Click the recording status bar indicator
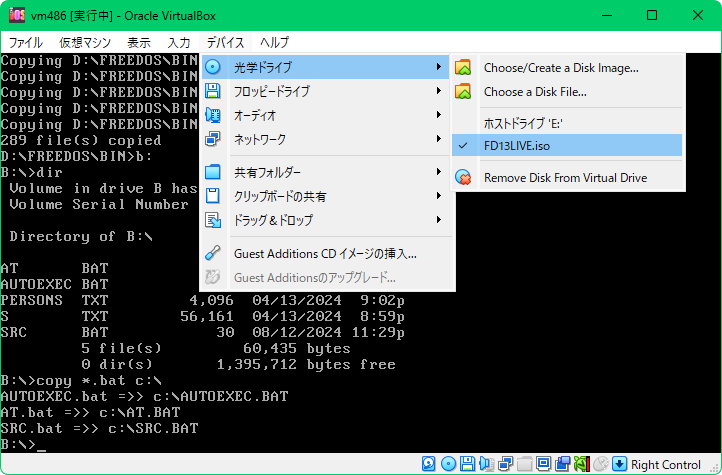722x475 pixels. [563, 464]
